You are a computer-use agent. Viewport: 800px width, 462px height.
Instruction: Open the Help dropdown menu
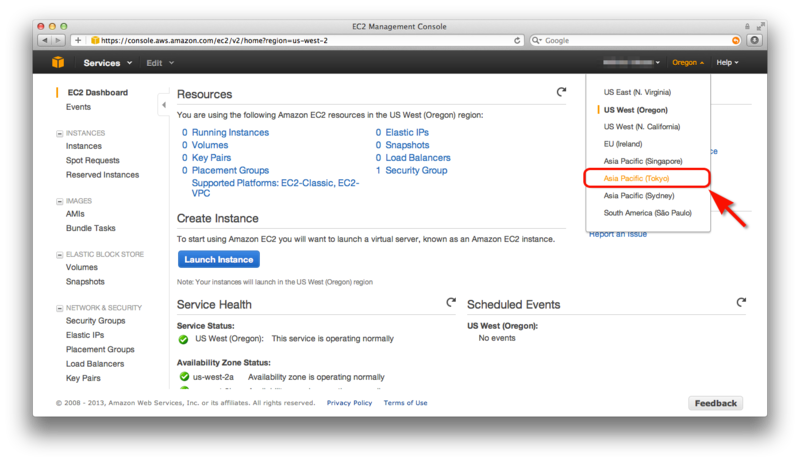click(x=727, y=62)
